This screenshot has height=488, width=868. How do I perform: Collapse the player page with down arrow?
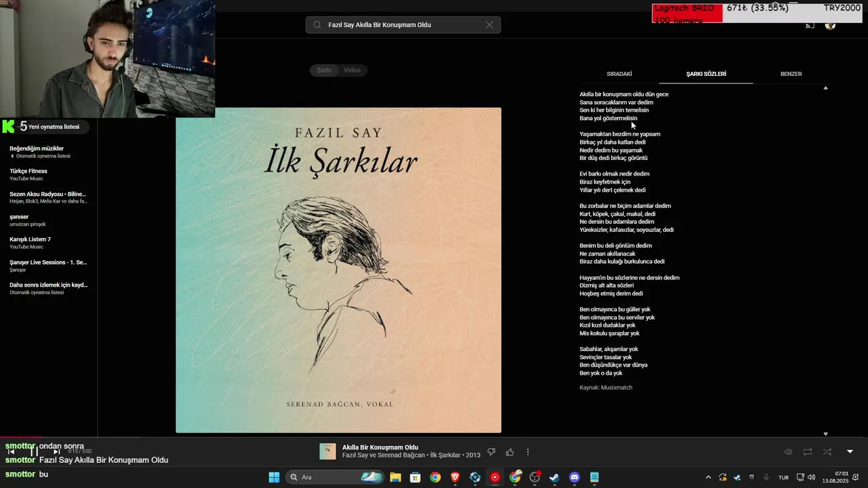click(x=850, y=452)
